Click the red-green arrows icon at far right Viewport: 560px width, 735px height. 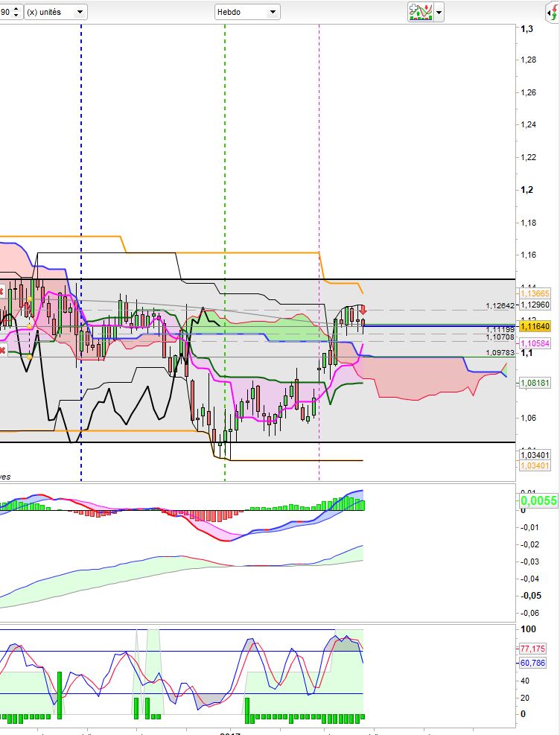(x=553, y=12)
